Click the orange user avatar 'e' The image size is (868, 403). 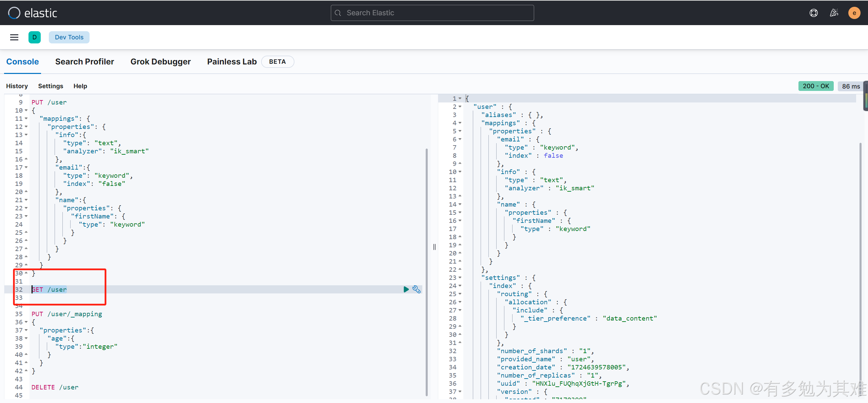tap(854, 13)
